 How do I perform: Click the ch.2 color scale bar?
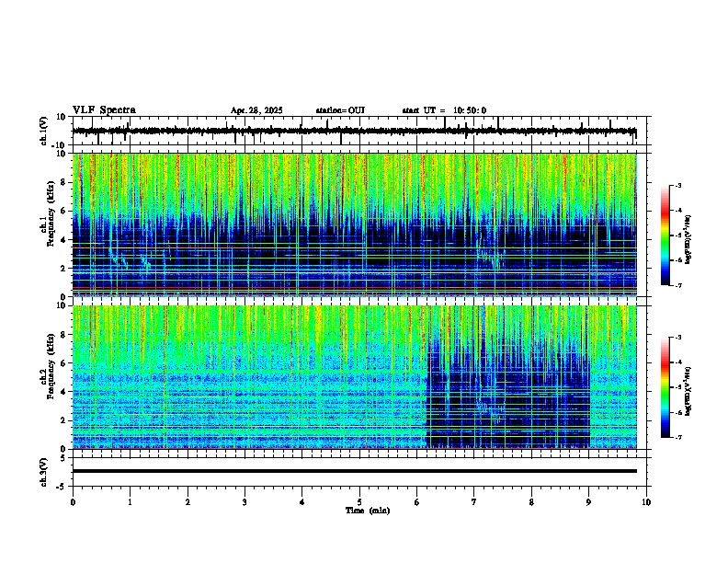665,387
